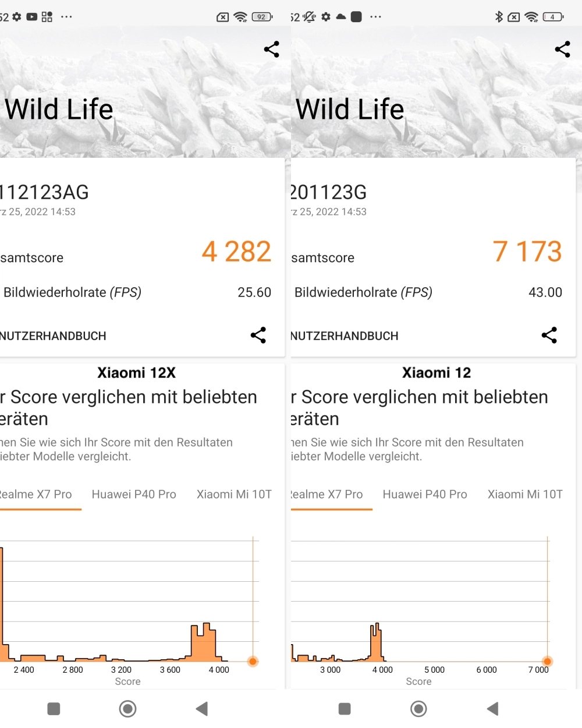Share the 4 282 result via the card share icon
This screenshot has height=728, width=582.
pyautogui.click(x=258, y=335)
